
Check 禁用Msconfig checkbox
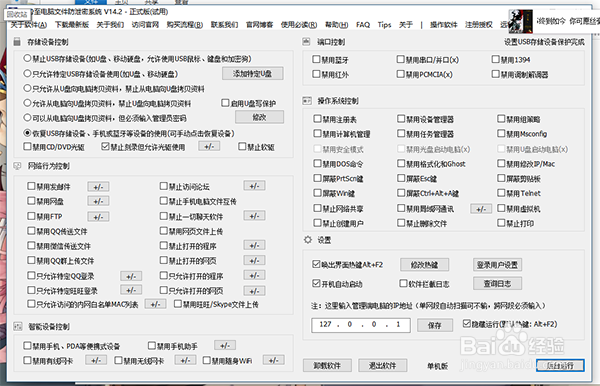pos(501,134)
